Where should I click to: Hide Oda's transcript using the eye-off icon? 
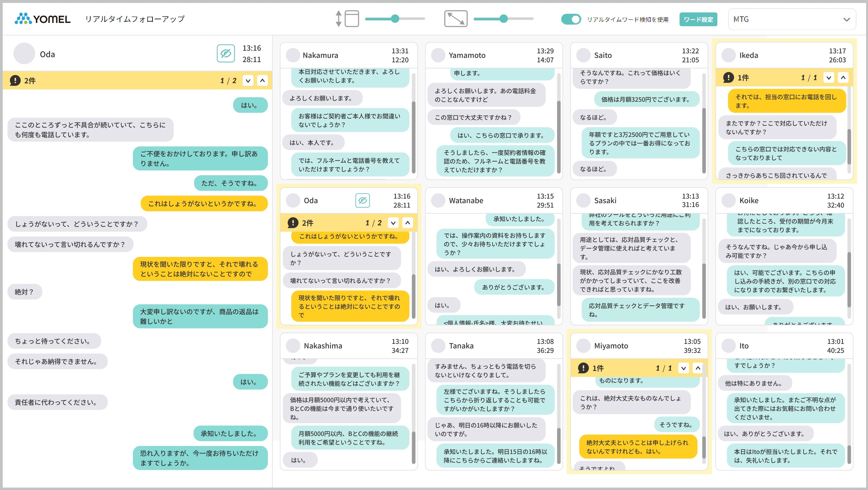pos(226,53)
